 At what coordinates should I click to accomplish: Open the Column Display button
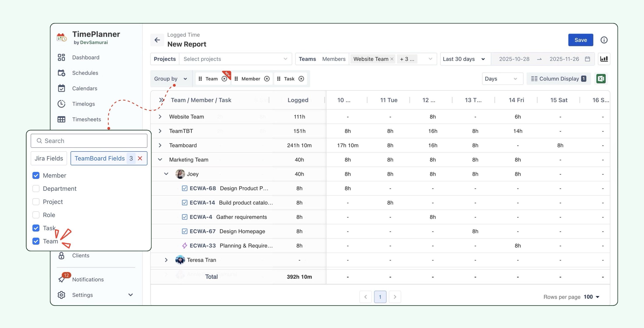(558, 78)
